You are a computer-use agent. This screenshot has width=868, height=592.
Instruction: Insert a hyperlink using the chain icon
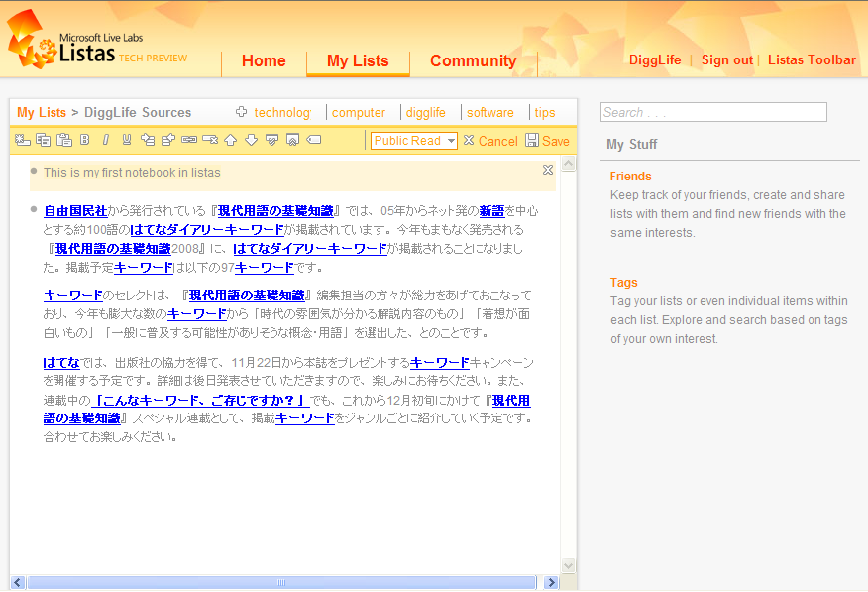click(x=189, y=140)
